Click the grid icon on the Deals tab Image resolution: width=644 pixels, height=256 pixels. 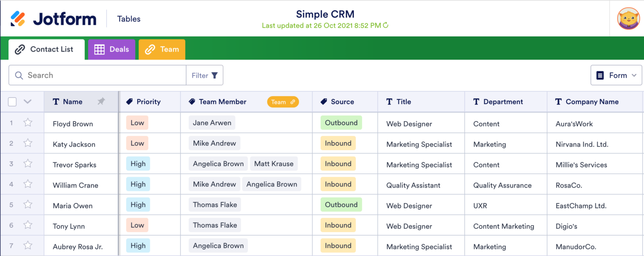tap(99, 49)
